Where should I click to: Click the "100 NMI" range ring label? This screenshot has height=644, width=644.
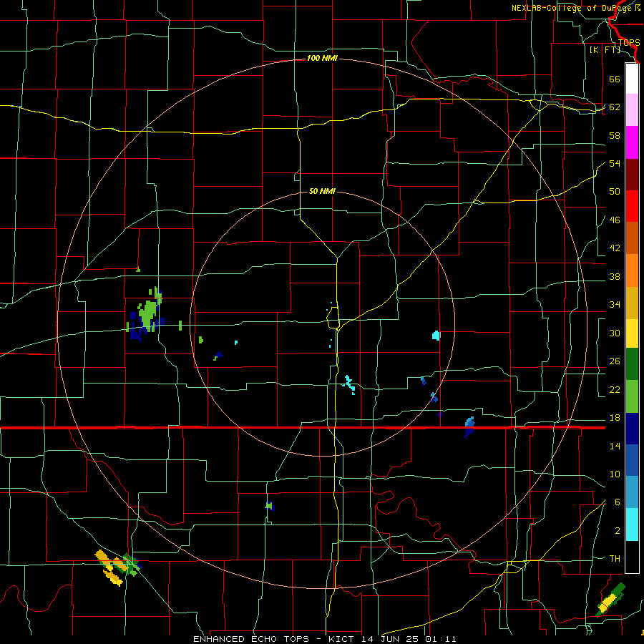(x=322, y=59)
